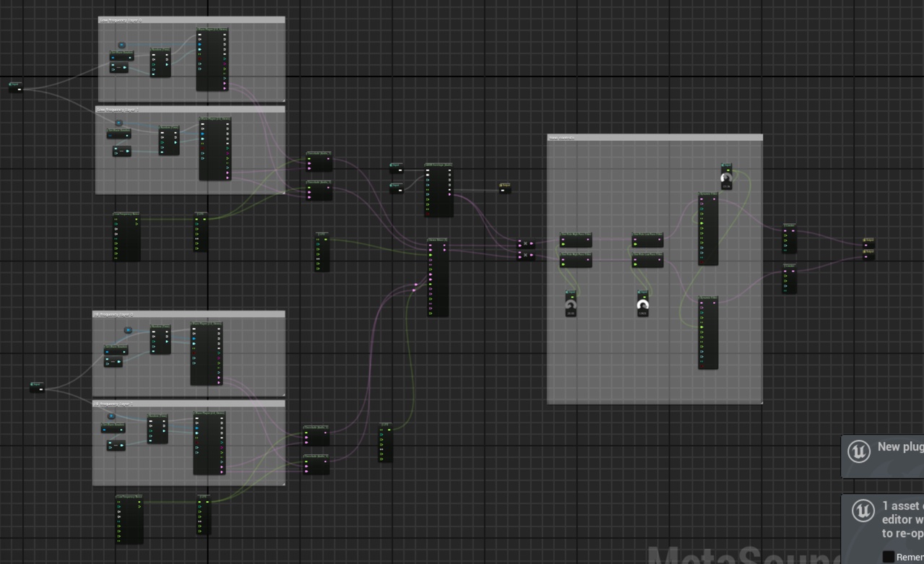Select the ADSR Envelope node
The image size is (924, 564).
439,190
